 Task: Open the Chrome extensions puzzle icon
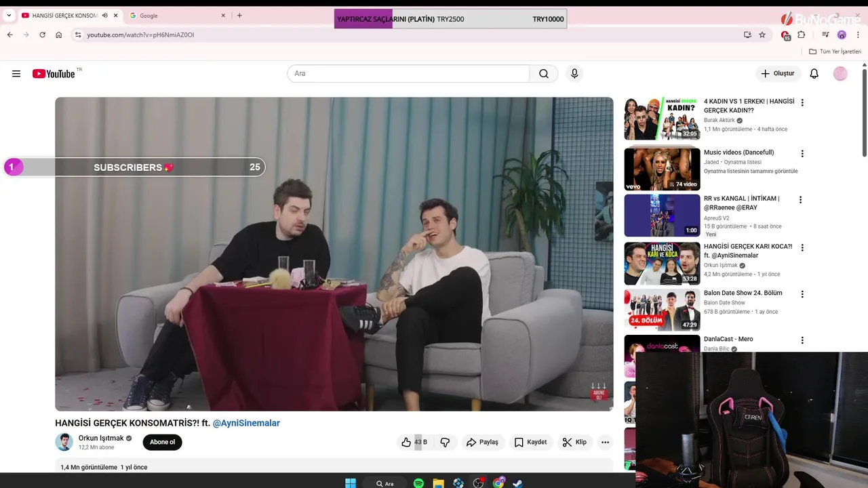[802, 35]
